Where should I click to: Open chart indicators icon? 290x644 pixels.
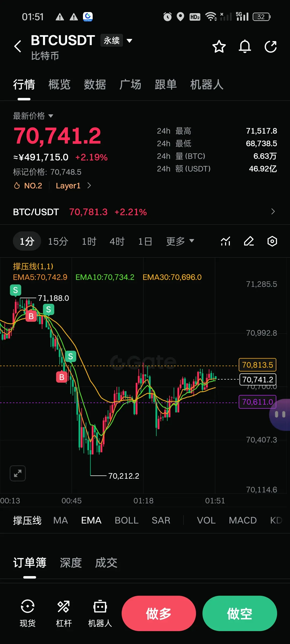point(226,241)
